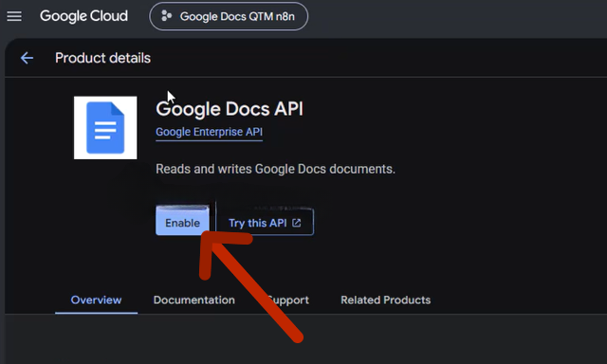Screen dimensions: 607x364
Task: Open the Google Enterprise API link
Action: 209,132
